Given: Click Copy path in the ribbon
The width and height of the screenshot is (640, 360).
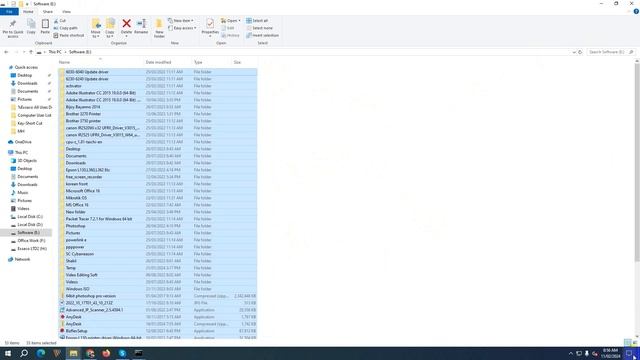Looking at the screenshot, I should (x=65, y=28).
